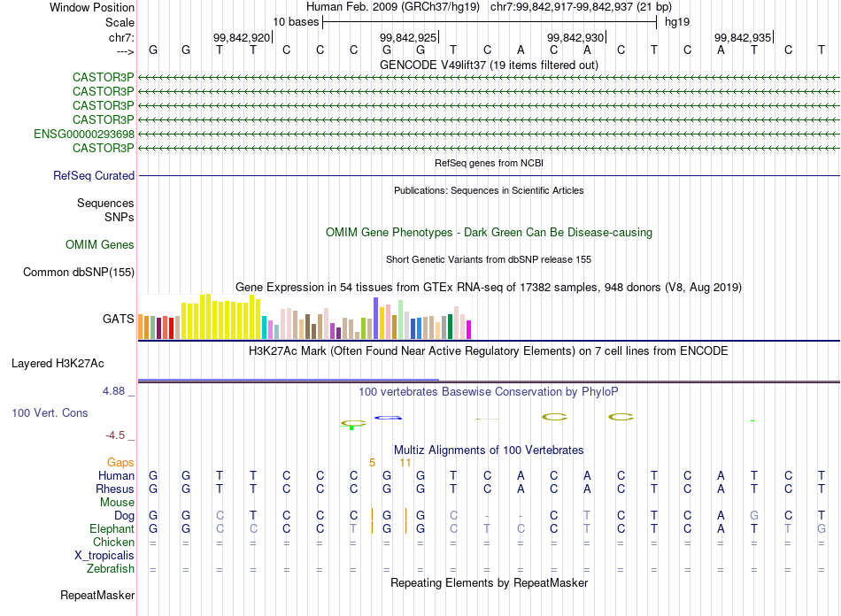Click the 10 bases scale label
This screenshot has height=616, width=841.
[296, 22]
